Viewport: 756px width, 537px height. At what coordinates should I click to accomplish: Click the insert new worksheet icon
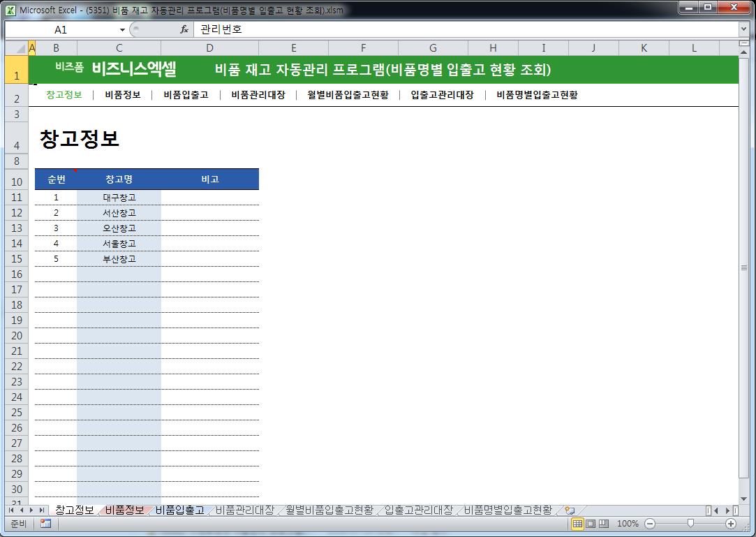[x=570, y=510]
